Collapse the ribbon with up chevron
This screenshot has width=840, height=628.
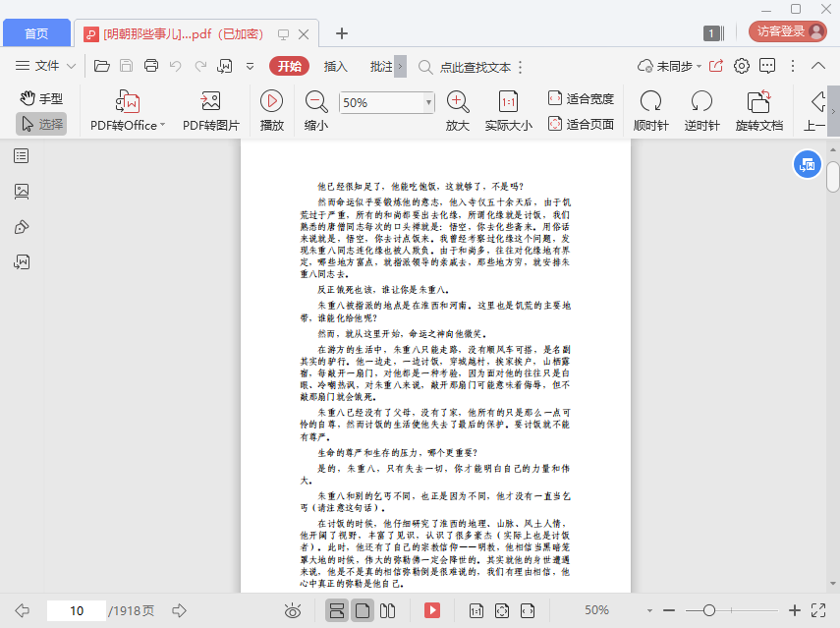click(818, 66)
